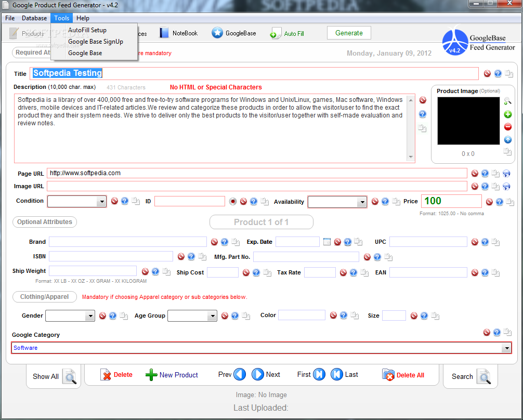Focus the Ship Cost input field
Screen dimensions: 523x420
point(223,272)
